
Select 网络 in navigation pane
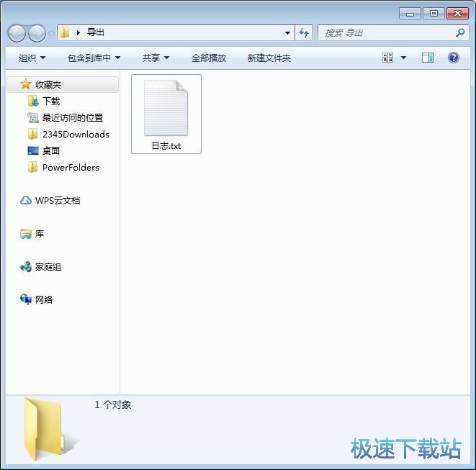tap(44, 300)
